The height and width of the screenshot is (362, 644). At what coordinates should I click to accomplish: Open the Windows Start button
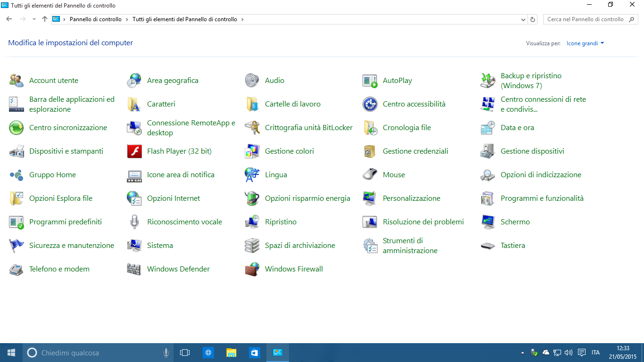pos(11,353)
